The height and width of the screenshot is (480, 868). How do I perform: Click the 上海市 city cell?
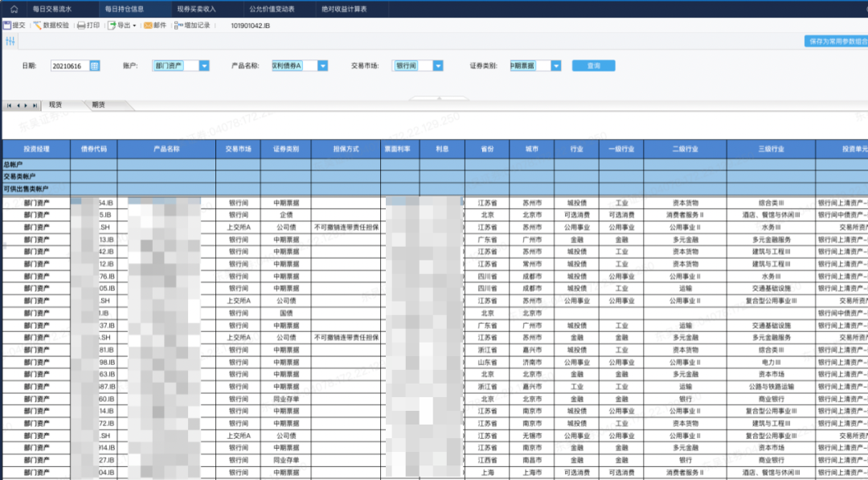click(x=532, y=472)
